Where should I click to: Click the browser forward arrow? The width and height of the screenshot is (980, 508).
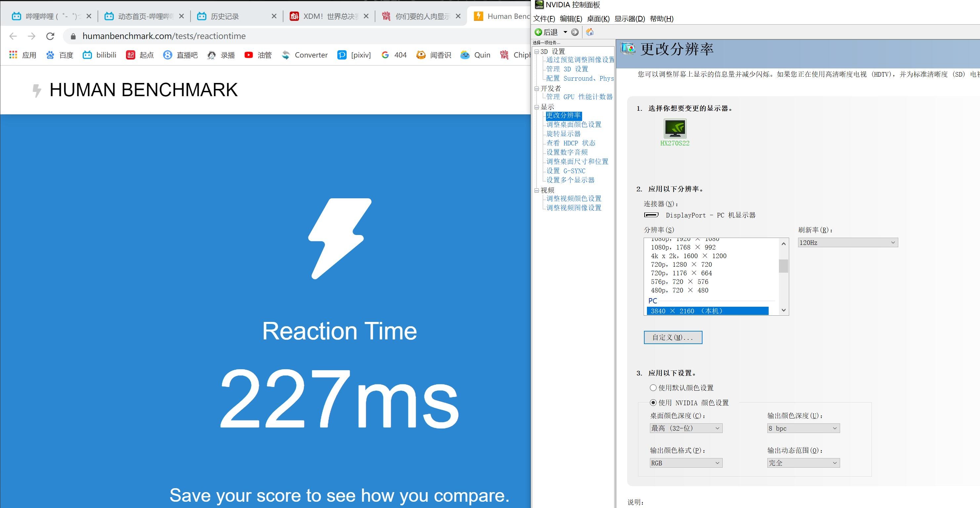click(x=31, y=36)
